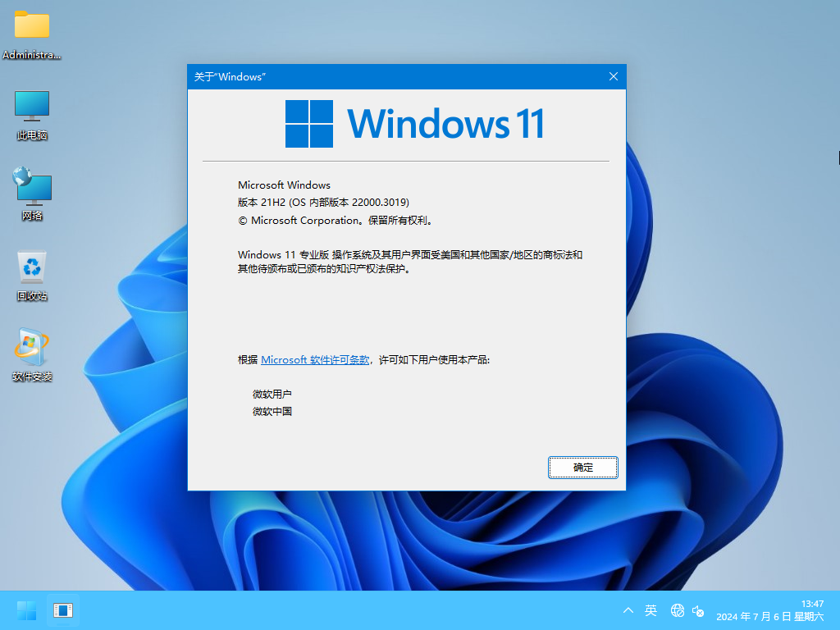Select the 此电脑 desktop icon
Screen dimensions: 840x630
click(x=32, y=115)
